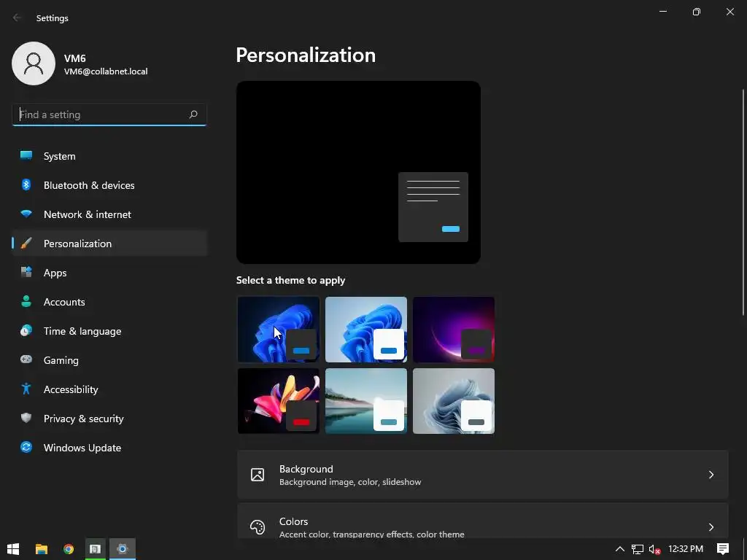Open the green app icon next to Chrome in taskbar
The image size is (747, 560).
pos(96,549)
